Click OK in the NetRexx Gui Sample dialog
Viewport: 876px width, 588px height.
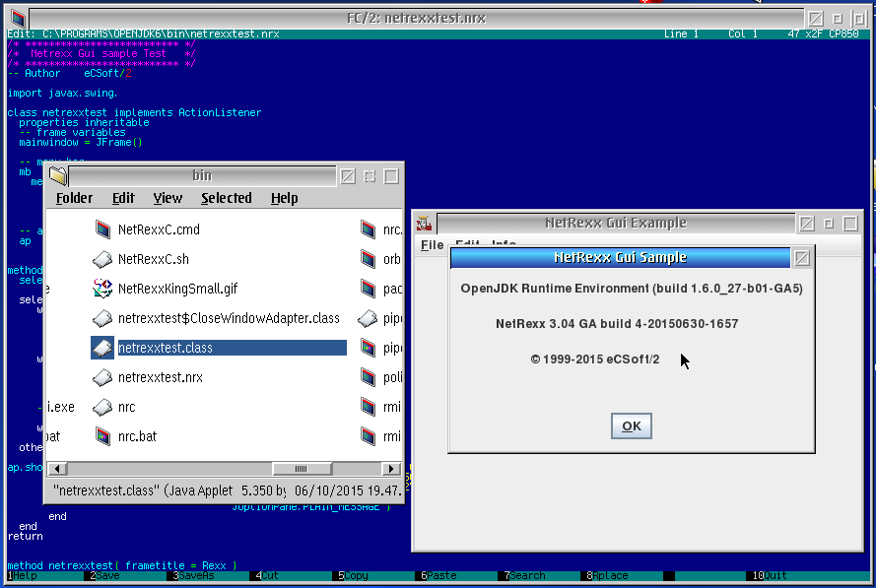(x=632, y=426)
